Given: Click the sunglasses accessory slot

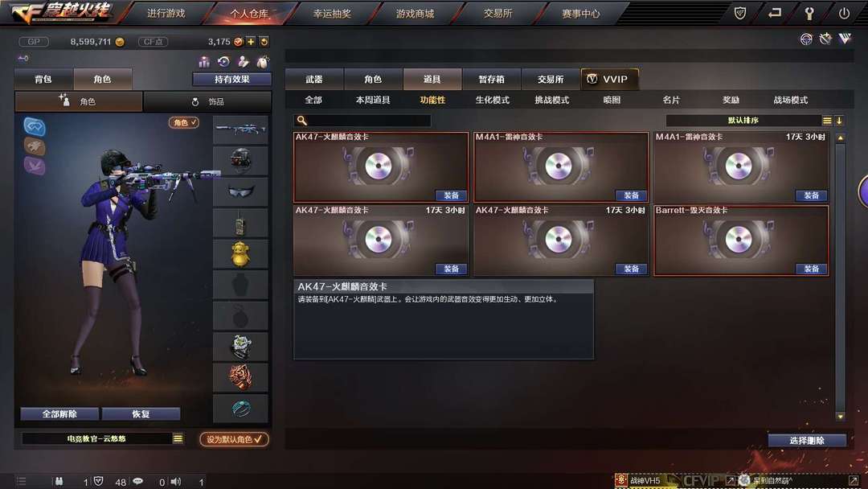Looking at the screenshot, I should [241, 191].
